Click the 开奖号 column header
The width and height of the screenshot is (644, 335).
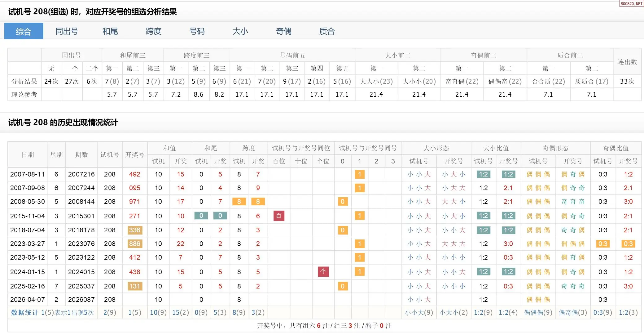(135, 154)
